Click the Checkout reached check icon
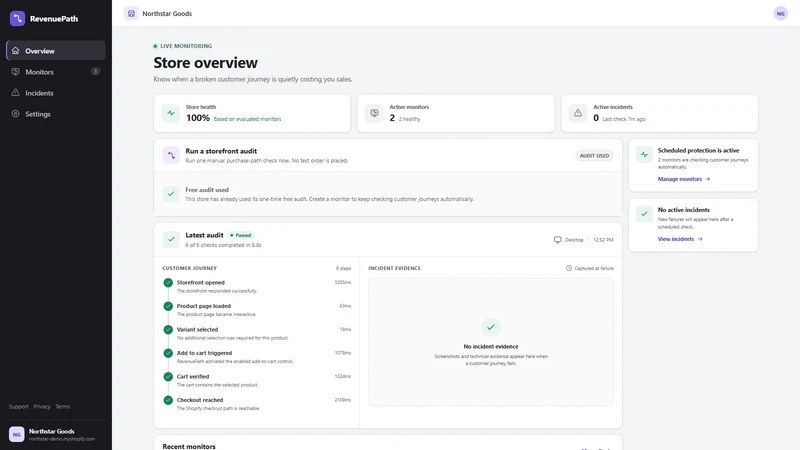 click(x=168, y=400)
